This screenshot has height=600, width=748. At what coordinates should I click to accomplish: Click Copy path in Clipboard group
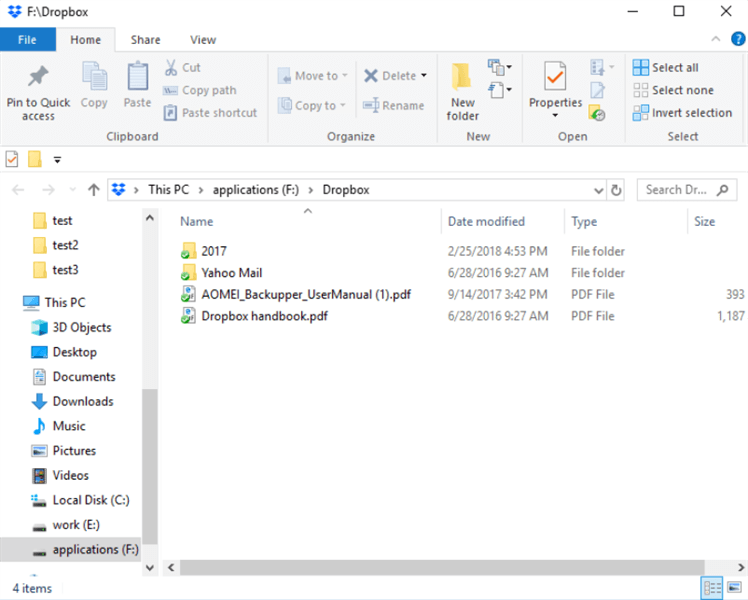(x=200, y=90)
